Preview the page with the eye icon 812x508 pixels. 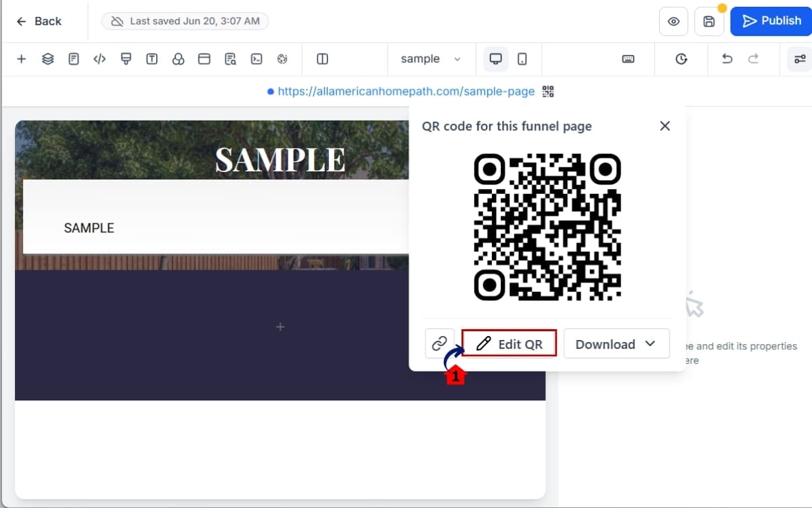pyautogui.click(x=673, y=21)
